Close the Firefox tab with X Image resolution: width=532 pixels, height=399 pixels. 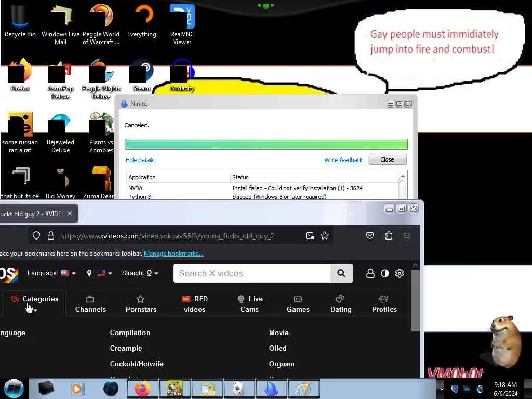(70, 214)
